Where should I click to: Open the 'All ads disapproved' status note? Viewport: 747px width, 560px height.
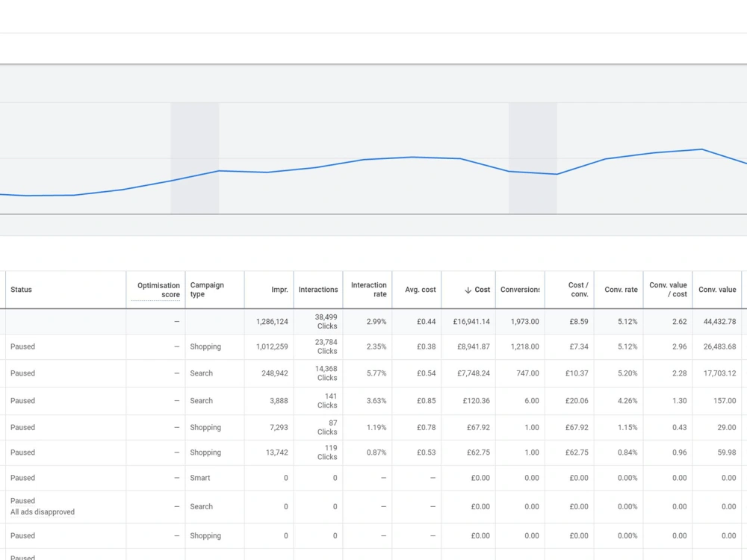click(43, 512)
